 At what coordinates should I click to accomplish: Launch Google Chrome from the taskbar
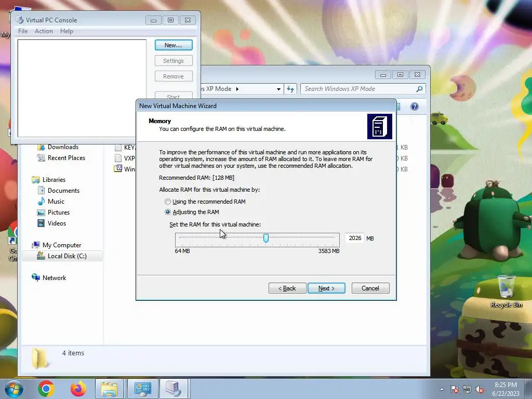coord(46,389)
